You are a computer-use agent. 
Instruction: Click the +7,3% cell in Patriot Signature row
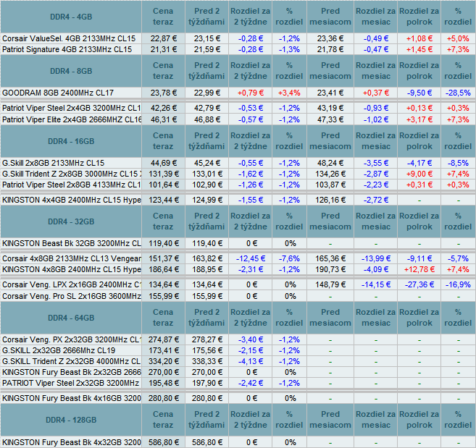pyautogui.click(x=458, y=49)
